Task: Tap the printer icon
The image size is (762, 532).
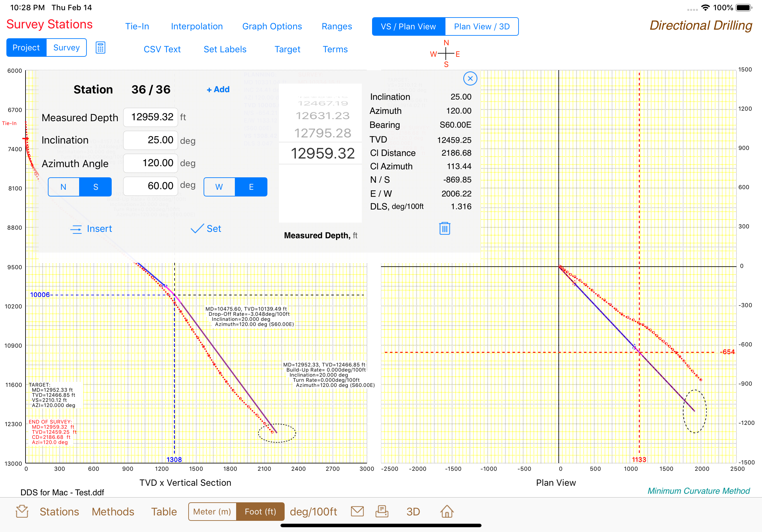Action: 382,511
